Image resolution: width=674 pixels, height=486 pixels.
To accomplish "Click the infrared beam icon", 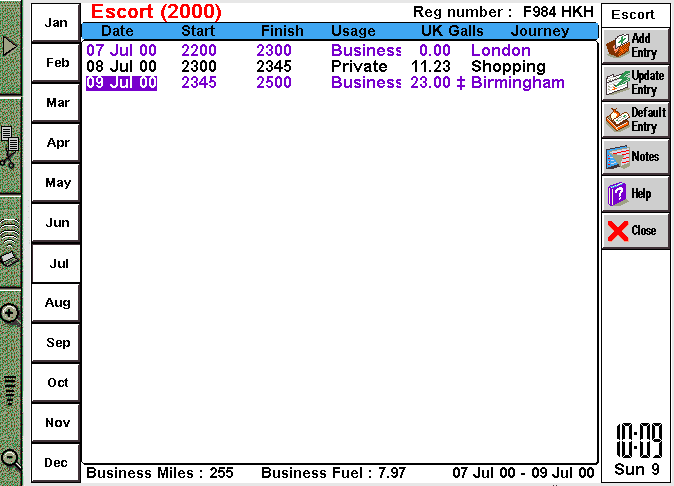I will tap(9, 243).
